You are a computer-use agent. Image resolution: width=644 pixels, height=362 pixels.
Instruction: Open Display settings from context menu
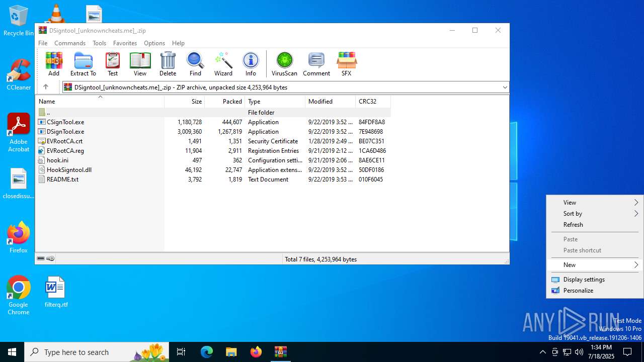point(595,280)
